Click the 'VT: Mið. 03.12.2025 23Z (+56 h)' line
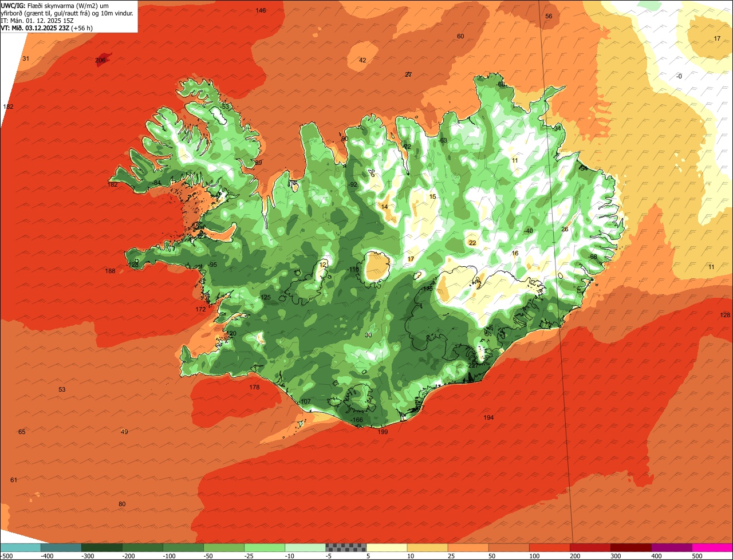Viewport: 733px width, 560px height. pos(47,27)
